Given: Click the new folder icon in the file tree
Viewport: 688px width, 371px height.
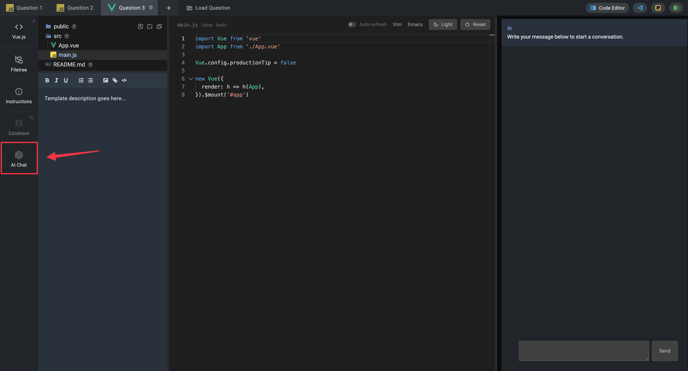Looking at the screenshot, I should [x=150, y=27].
